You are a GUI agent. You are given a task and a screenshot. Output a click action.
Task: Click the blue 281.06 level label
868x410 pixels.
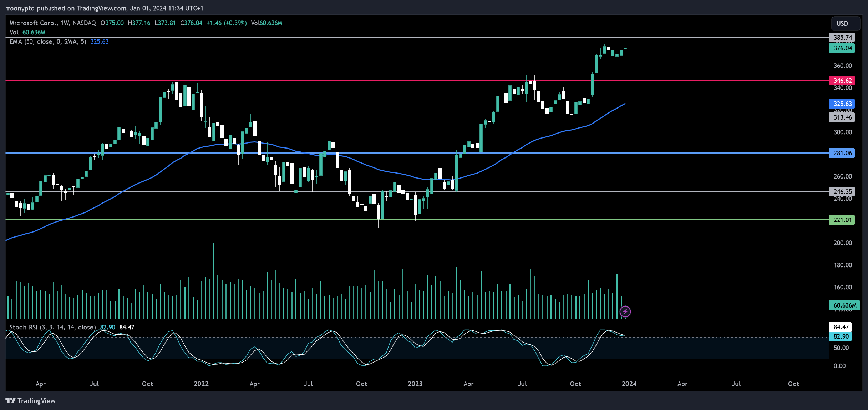tap(842, 153)
